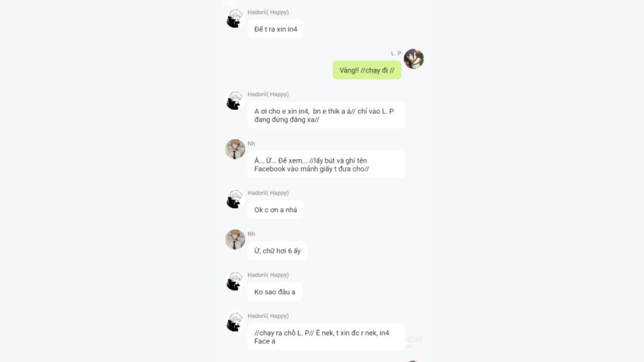Select the 'Ok c ơn a nhá' message

click(276, 210)
